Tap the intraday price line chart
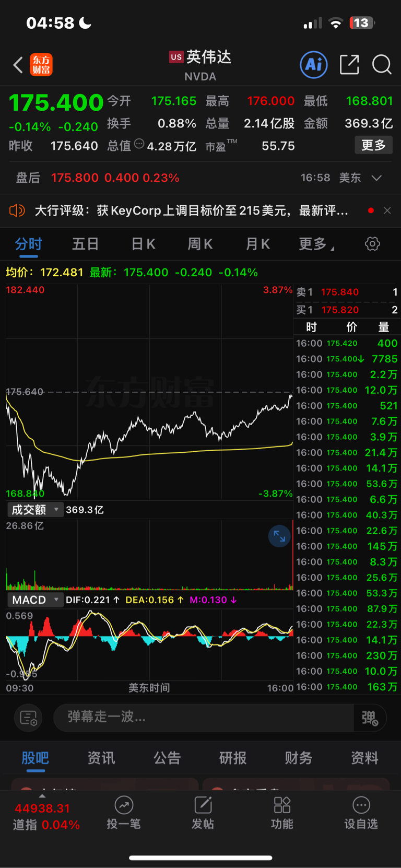The image size is (401, 868). 149,392
